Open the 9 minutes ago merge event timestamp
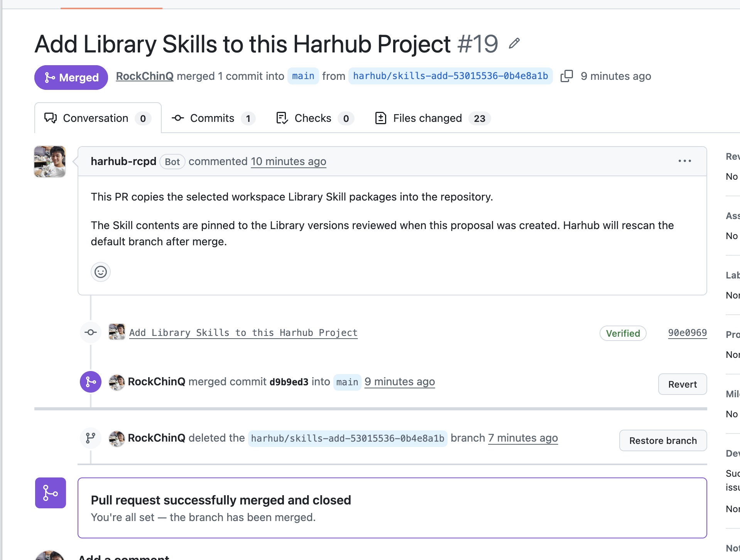Screen dimensions: 740x560 (x=400, y=381)
